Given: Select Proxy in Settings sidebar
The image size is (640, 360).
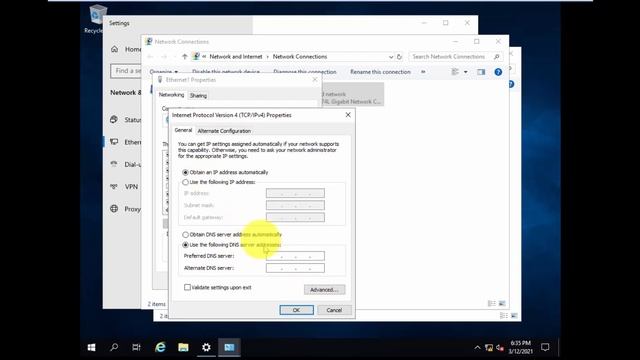Looking at the screenshot, I should tap(126, 209).
